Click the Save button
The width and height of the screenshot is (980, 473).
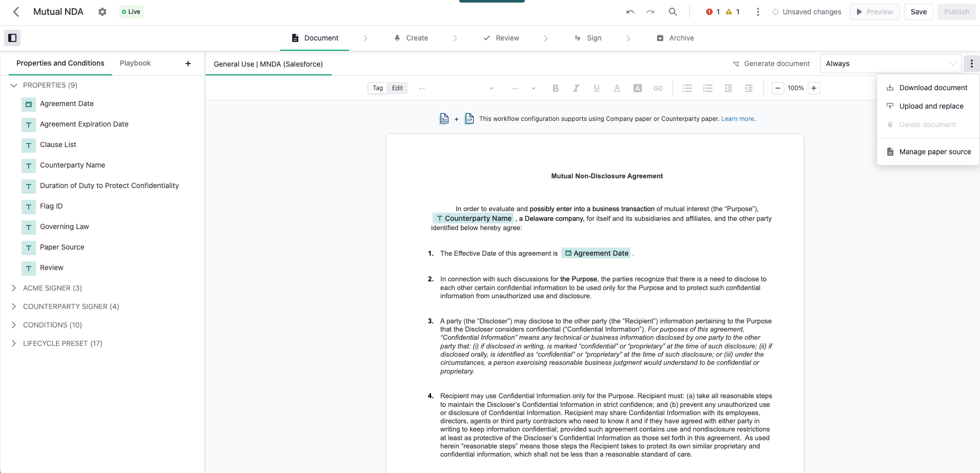pos(918,12)
